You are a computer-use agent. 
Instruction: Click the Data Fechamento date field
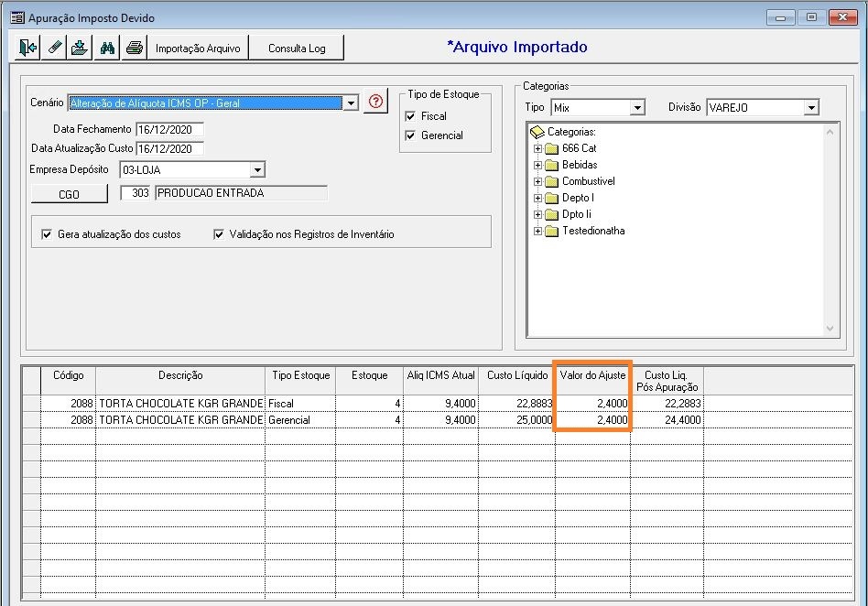[169, 129]
